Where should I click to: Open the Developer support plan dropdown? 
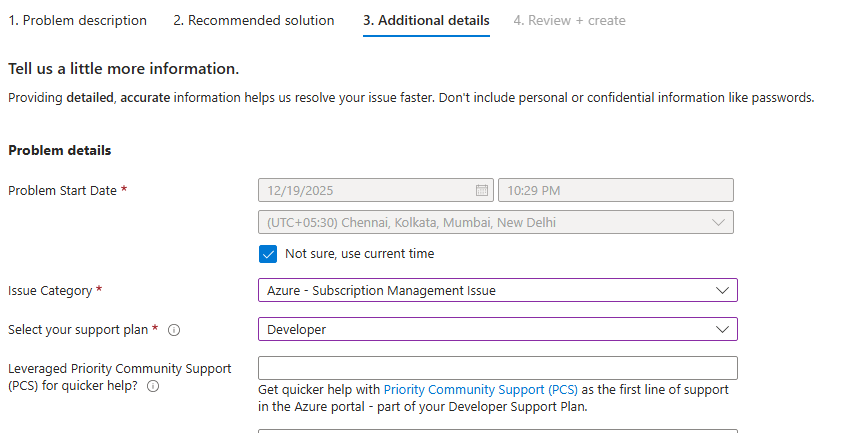pos(497,329)
